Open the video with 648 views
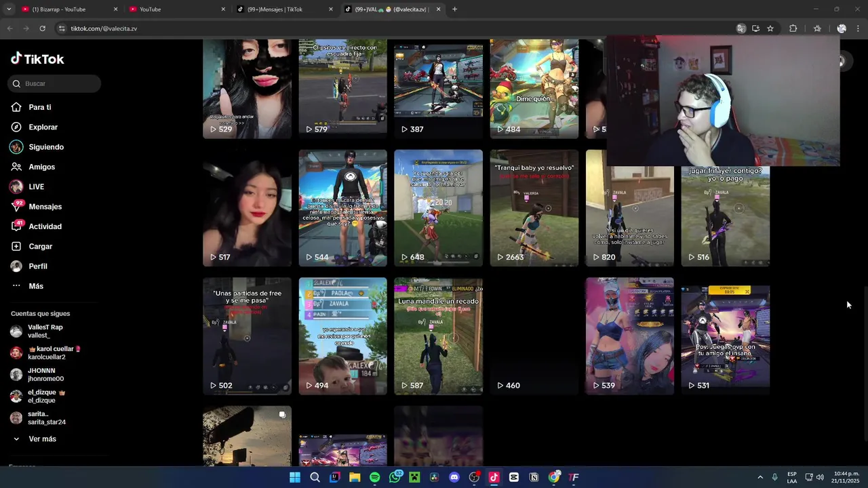Viewport: 868px width, 488px height. [438, 208]
